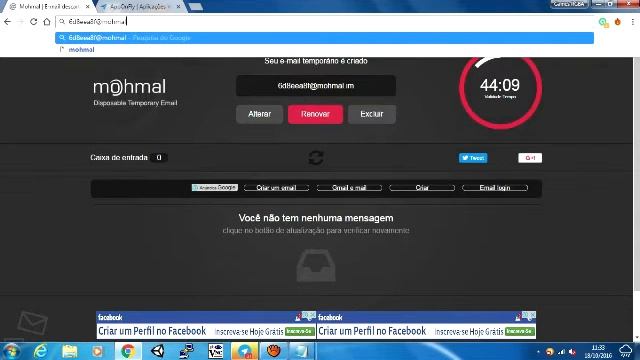Show hidden system tray icons arrow

pos(538,352)
